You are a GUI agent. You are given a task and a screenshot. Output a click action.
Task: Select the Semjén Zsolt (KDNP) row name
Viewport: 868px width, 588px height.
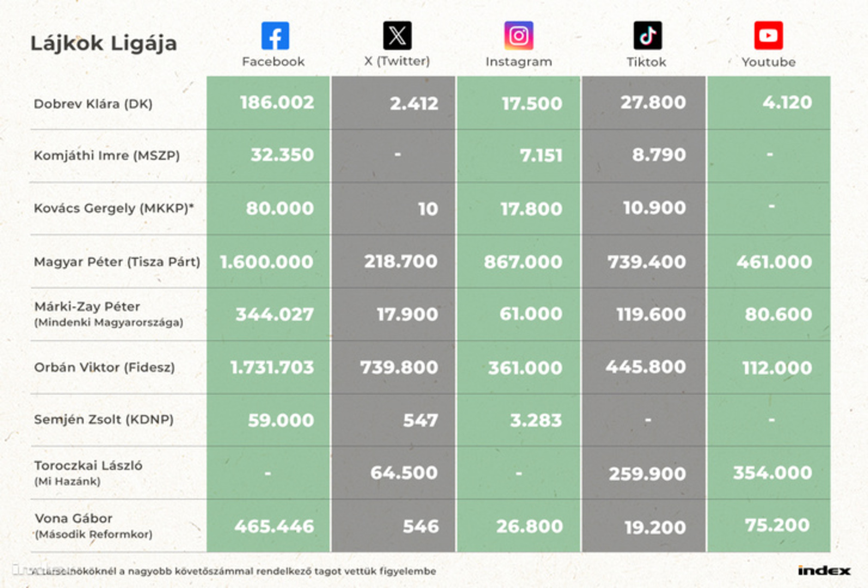[x=104, y=419]
